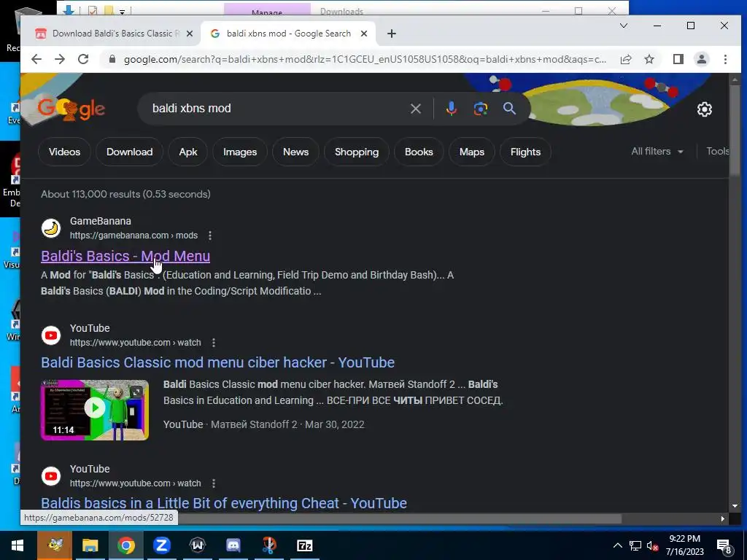Click the site security padlock icon
Screen dimensions: 747x560
pyautogui.click(x=112, y=59)
